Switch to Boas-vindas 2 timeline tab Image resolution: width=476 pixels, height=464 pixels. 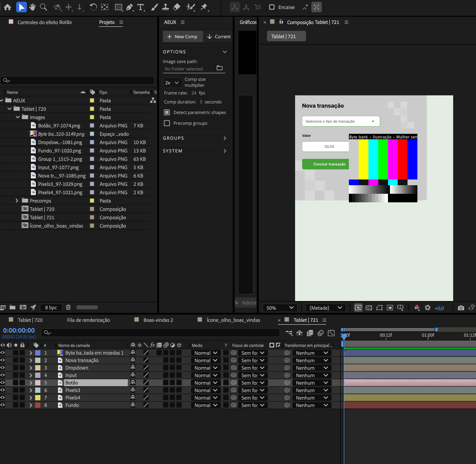[x=158, y=320]
